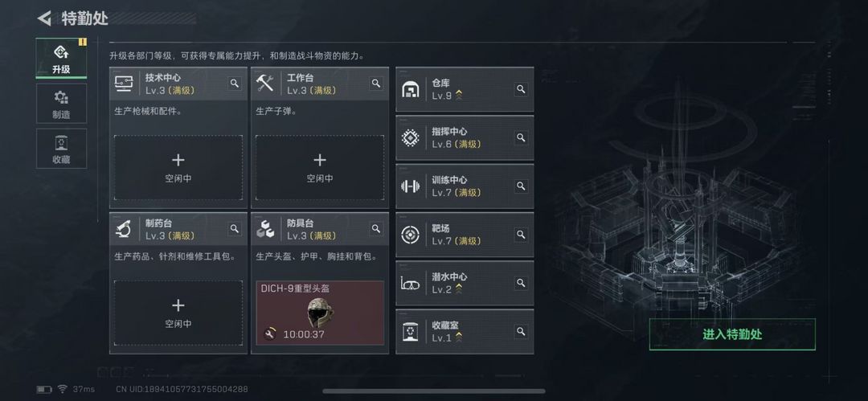Add production in 技术中心 idle slot
The width and height of the screenshot is (868, 401).
click(x=178, y=168)
